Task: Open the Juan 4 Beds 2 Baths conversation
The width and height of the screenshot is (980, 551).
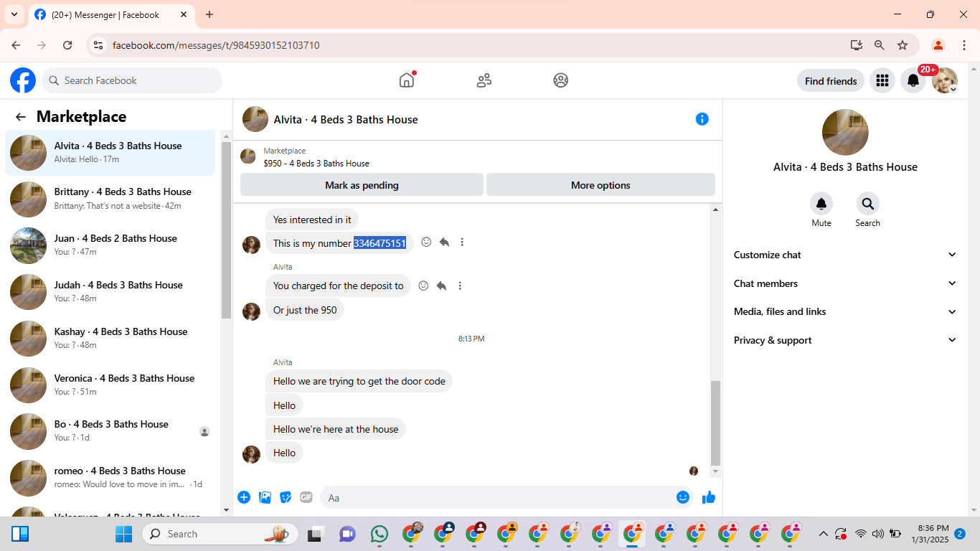Action: [110, 245]
